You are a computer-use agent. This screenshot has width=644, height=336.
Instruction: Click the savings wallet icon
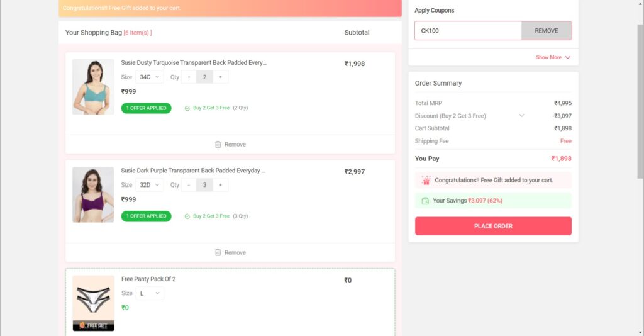point(425,201)
